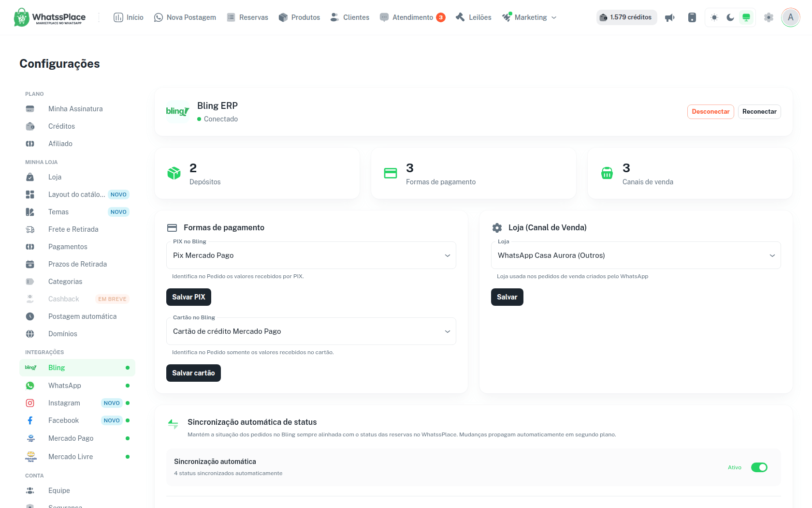Click the user avatar A

[791, 17]
